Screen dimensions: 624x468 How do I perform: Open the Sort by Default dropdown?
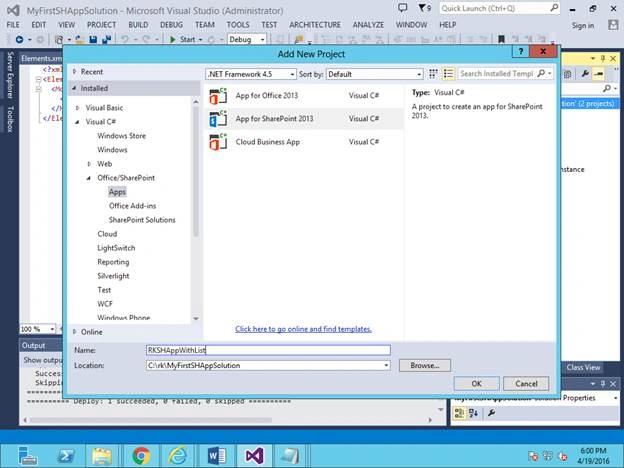pyautogui.click(x=374, y=74)
